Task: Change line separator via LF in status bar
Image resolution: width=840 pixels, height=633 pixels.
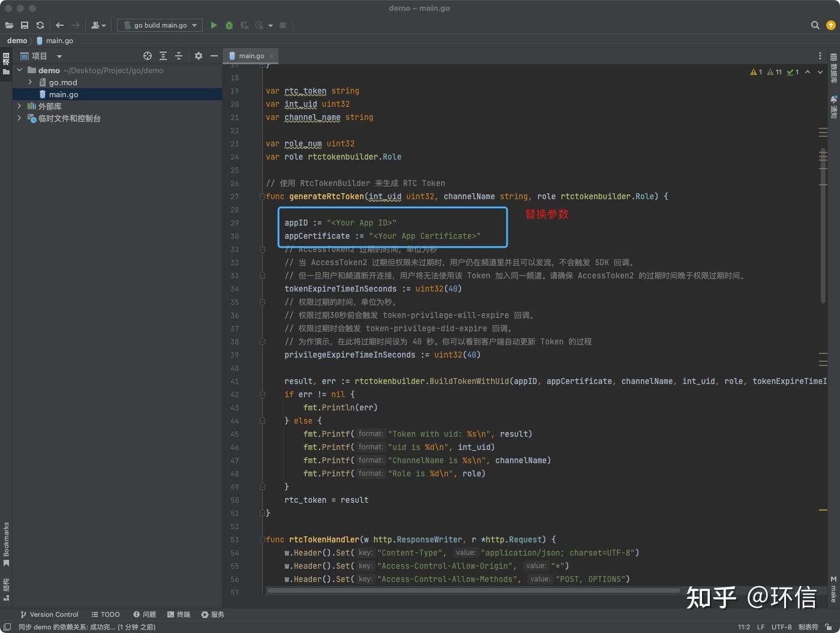Action: pos(761,627)
